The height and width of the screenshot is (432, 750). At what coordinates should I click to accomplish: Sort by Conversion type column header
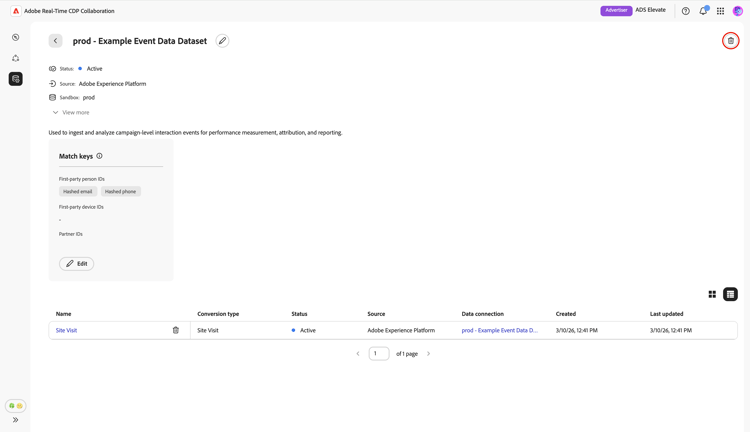(x=218, y=314)
